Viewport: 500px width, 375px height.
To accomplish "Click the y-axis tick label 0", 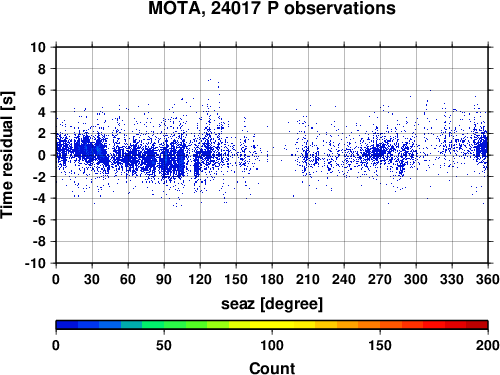I will [x=42, y=155].
